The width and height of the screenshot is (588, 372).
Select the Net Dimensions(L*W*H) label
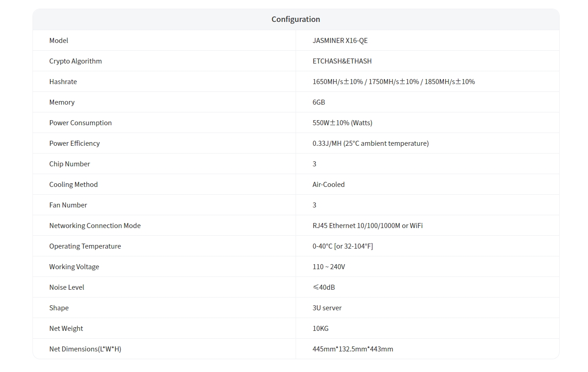click(85, 349)
